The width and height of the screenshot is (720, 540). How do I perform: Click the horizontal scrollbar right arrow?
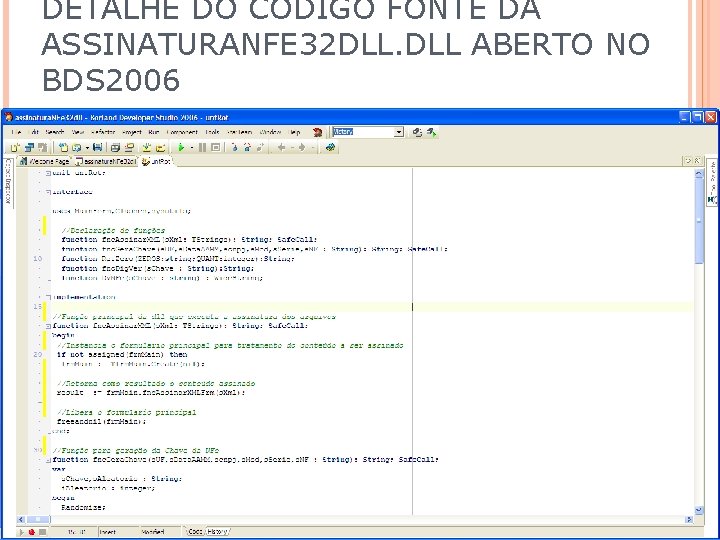click(x=689, y=519)
